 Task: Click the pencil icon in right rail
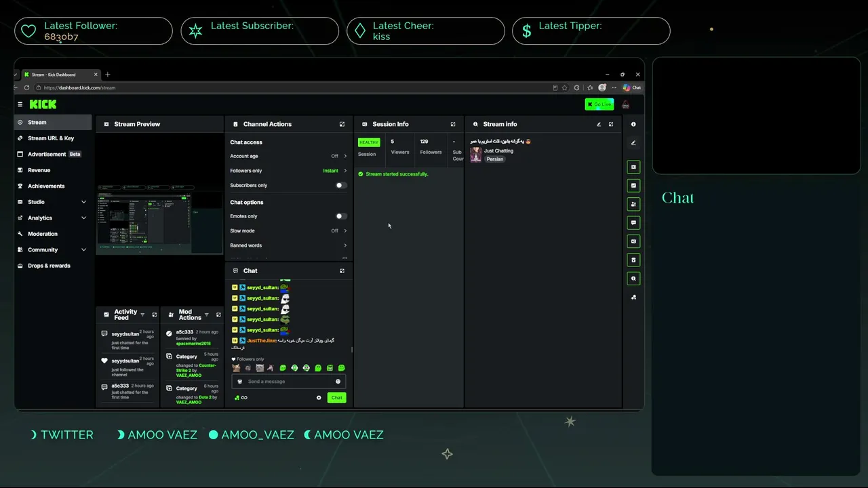coord(633,143)
